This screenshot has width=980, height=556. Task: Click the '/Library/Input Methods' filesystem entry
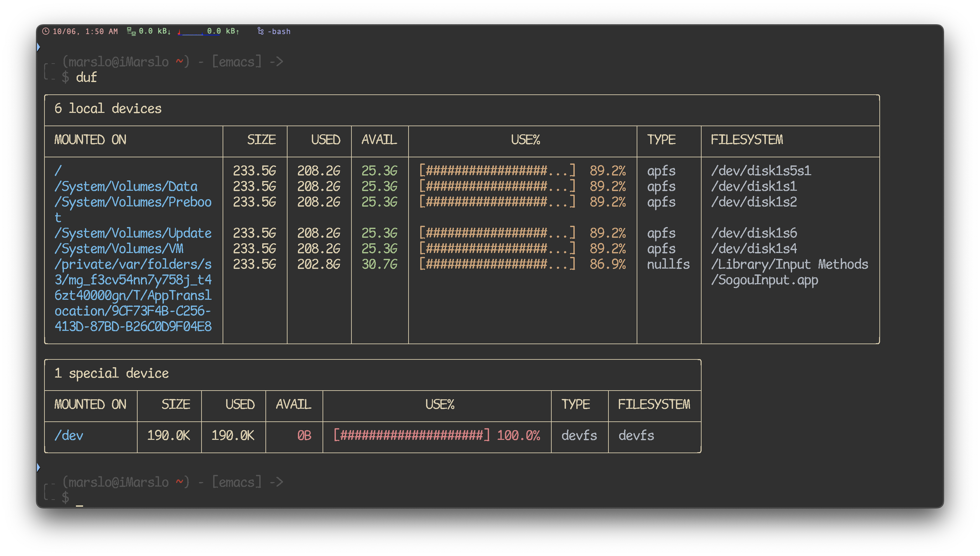coord(790,264)
